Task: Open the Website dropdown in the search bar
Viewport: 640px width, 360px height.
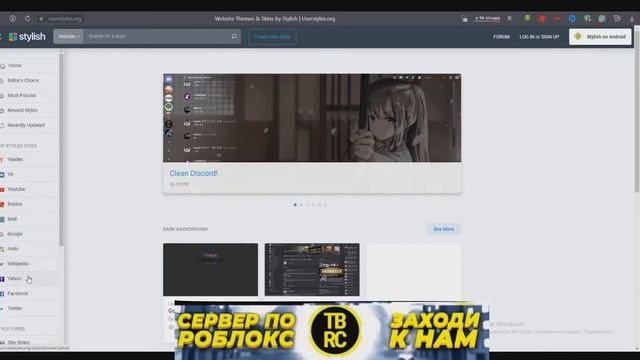Action: click(x=69, y=36)
